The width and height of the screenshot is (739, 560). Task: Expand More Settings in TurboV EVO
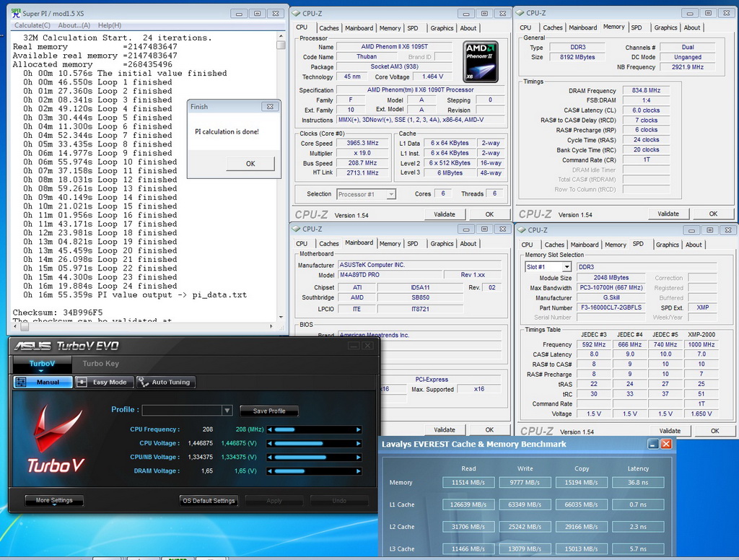click(x=54, y=500)
